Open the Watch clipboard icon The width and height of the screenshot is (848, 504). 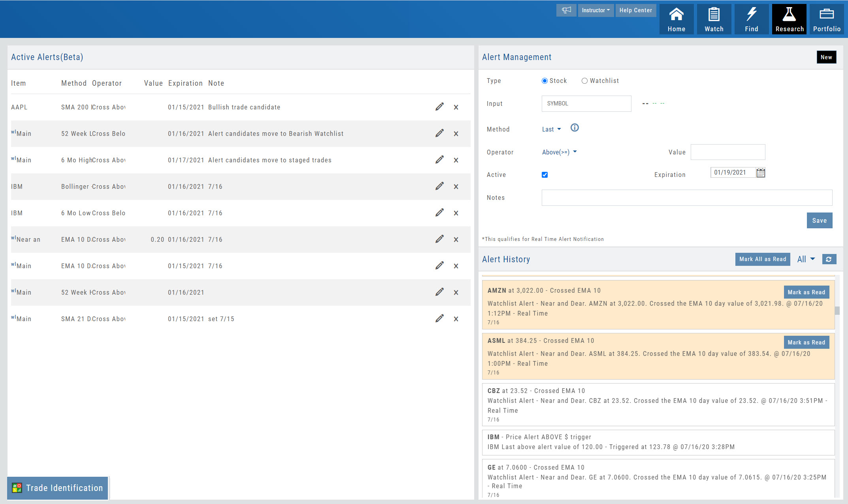(x=714, y=19)
